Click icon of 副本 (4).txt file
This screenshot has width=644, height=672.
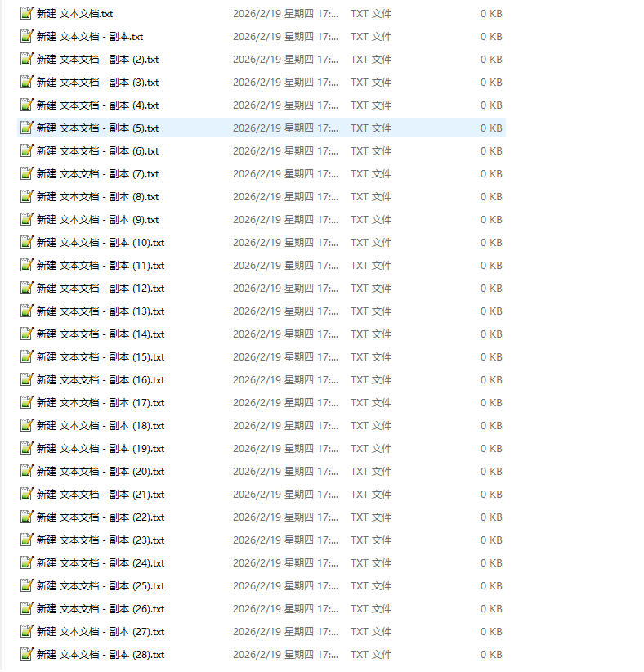27,105
